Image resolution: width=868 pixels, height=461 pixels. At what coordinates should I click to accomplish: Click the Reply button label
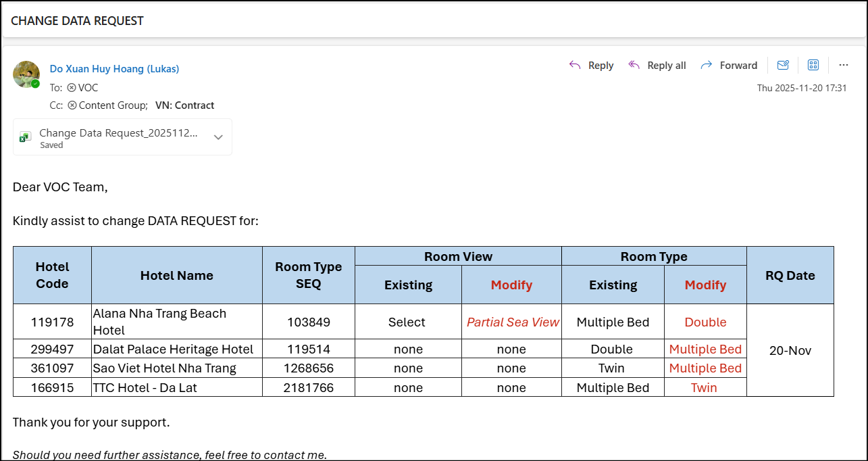(x=601, y=66)
